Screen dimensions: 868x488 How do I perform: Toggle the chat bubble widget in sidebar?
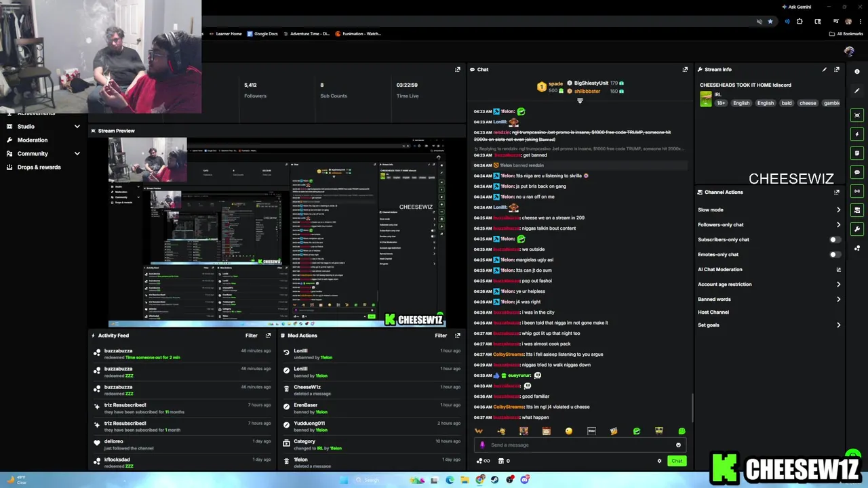pos(857,172)
